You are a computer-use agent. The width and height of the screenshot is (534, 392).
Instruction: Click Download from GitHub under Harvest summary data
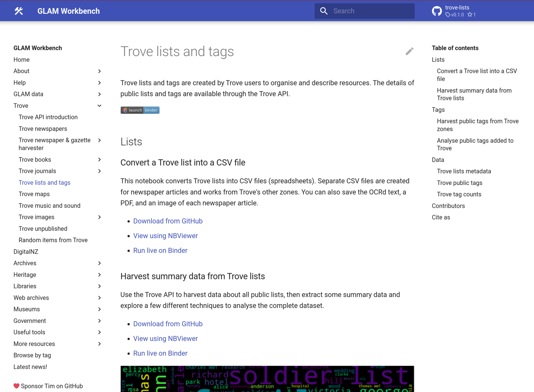coord(168,324)
